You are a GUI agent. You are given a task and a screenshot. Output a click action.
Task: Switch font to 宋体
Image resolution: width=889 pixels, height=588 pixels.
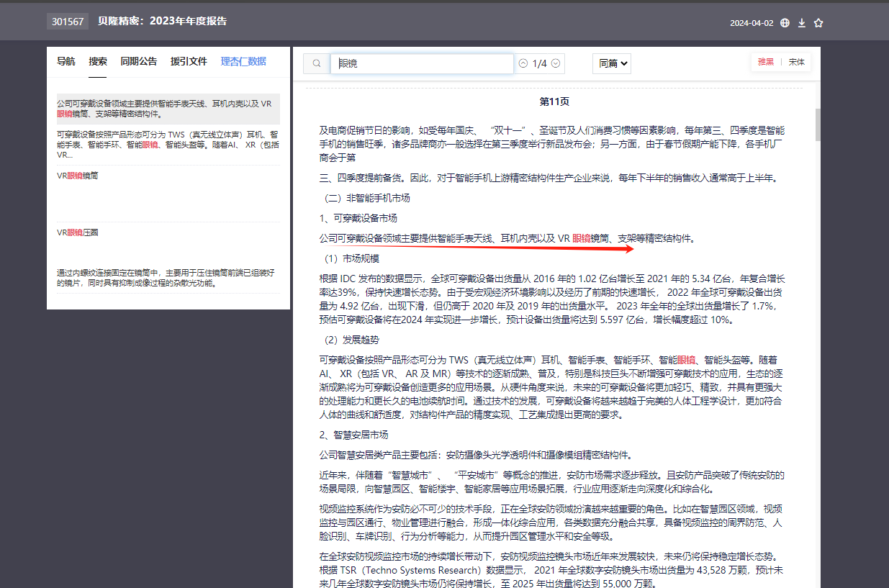point(797,62)
